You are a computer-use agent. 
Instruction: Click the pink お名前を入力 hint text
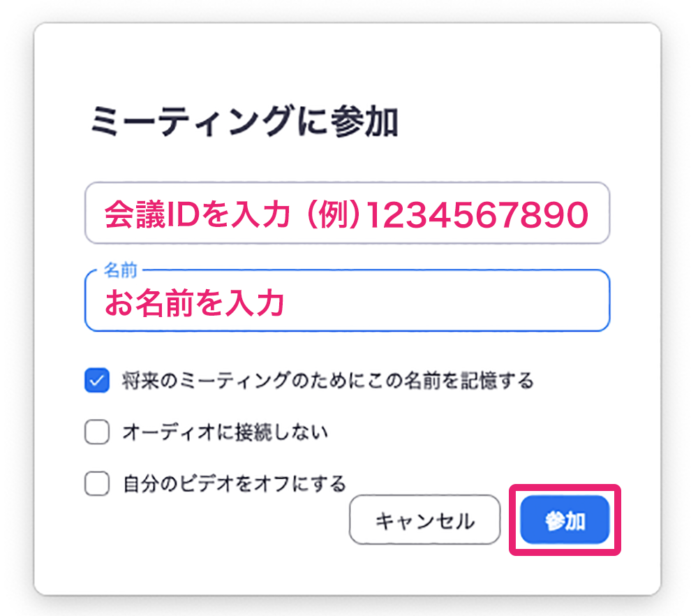(194, 304)
